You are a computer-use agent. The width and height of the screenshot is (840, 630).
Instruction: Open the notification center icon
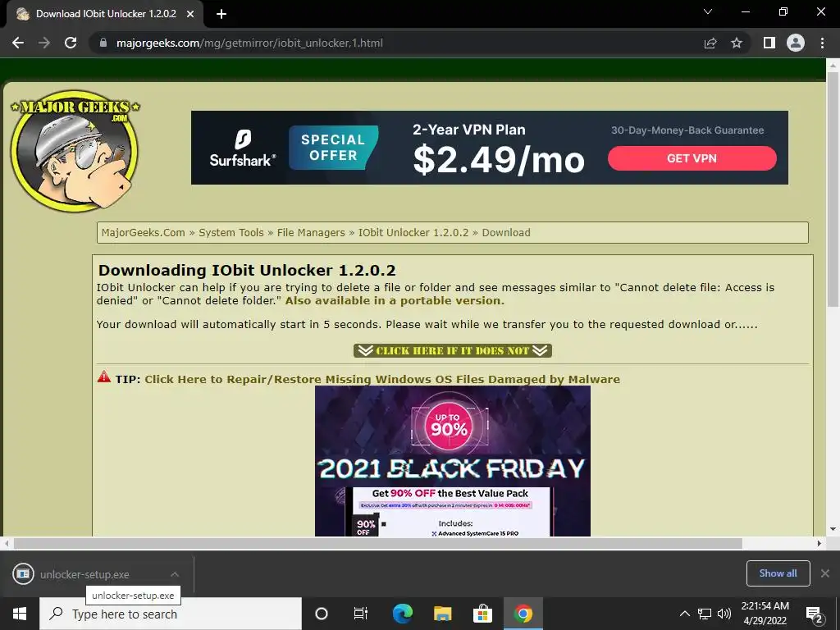814,614
